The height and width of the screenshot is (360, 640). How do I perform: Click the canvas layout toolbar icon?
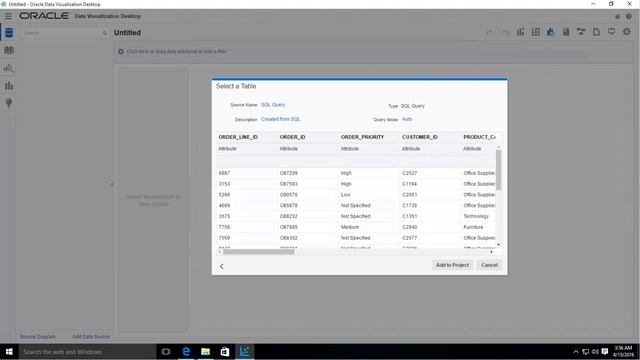click(536, 32)
